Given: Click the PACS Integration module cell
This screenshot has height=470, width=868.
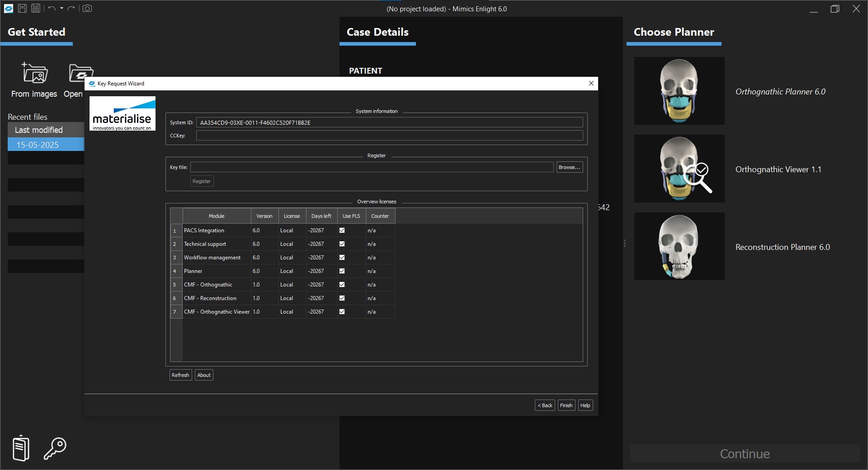Looking at the screenshot, I should pos(217,230).
